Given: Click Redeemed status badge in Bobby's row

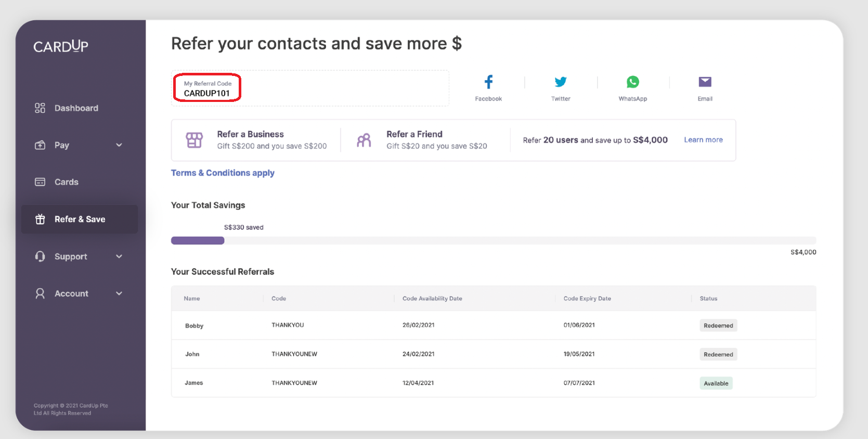Looking at the screenshot, I should [x=718, y=326].
